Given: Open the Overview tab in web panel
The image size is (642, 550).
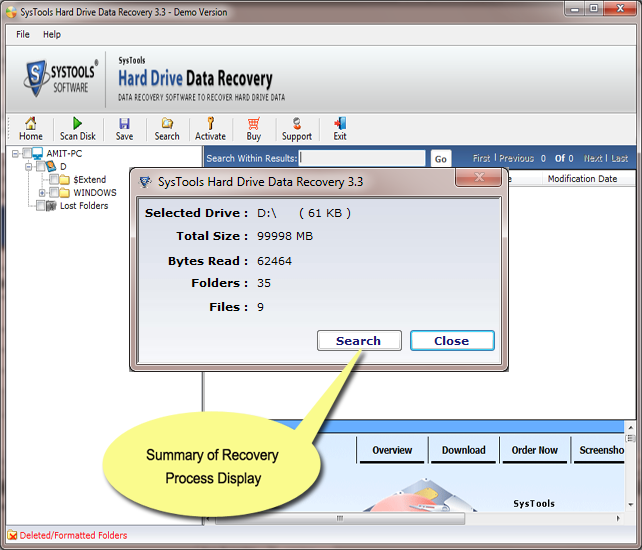Looking at the screenshot, I should pos(392,450).
